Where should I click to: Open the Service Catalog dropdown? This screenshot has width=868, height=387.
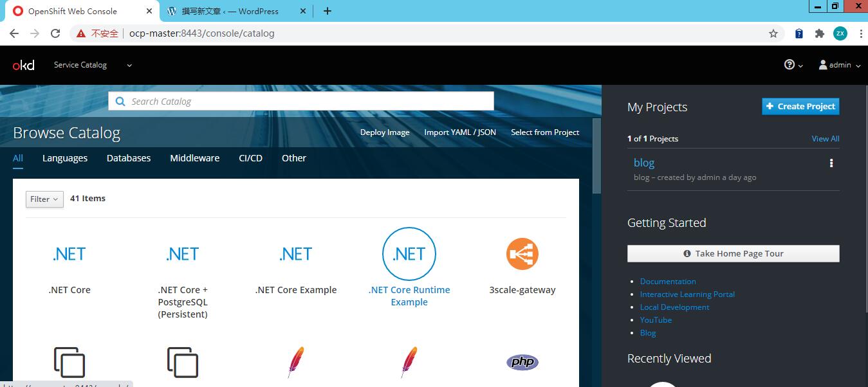coord(93,65)
